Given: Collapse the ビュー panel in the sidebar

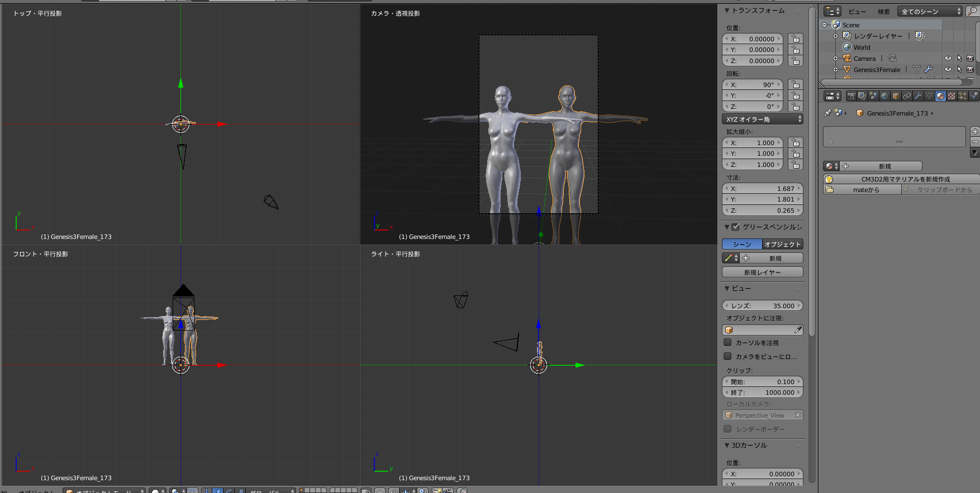Looking at the screenshot, I should [x=727, y=288].
